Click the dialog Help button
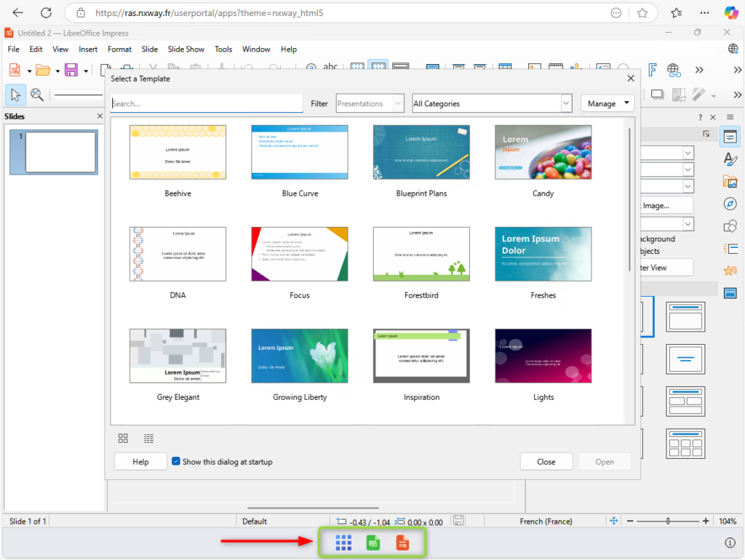Image resolution: width=745 pixels, height=560 pixels. [x=140, y=462]
